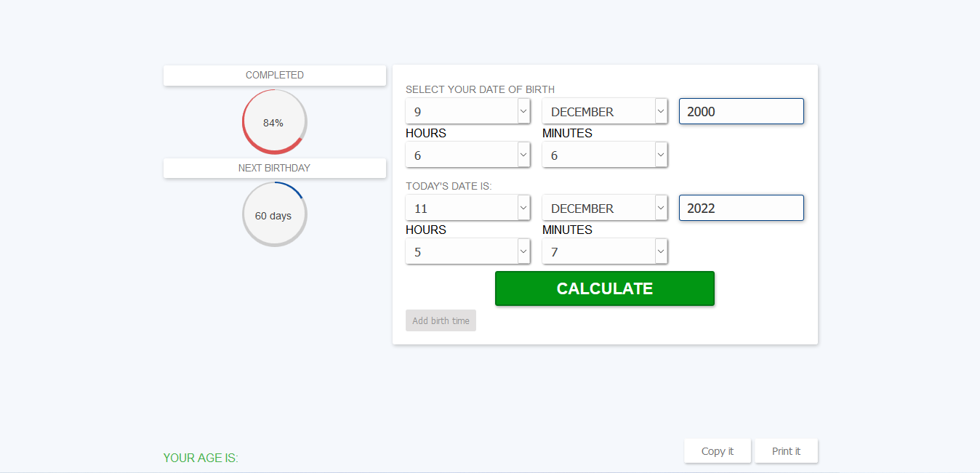
Task: Click the chevron arrow of birth day dropdown
Action: (x=523, y=111)
